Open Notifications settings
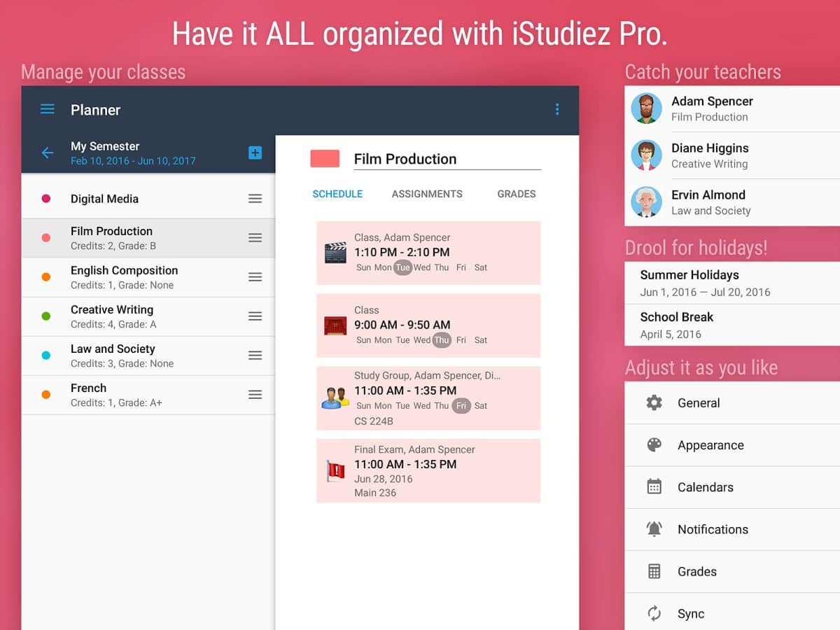 pos(713,529)
